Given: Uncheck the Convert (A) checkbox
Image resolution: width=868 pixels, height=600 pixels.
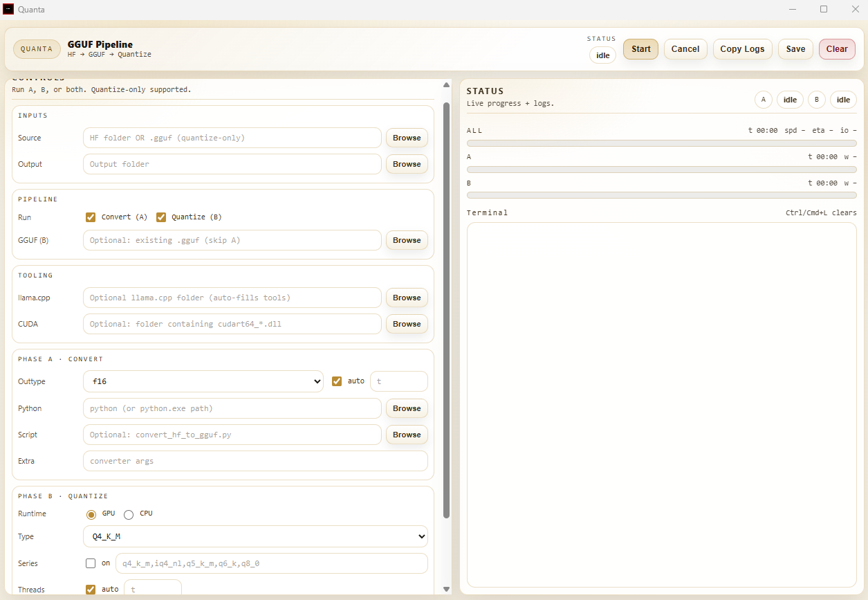Looking at the screenshot, I should coord(90,217).
